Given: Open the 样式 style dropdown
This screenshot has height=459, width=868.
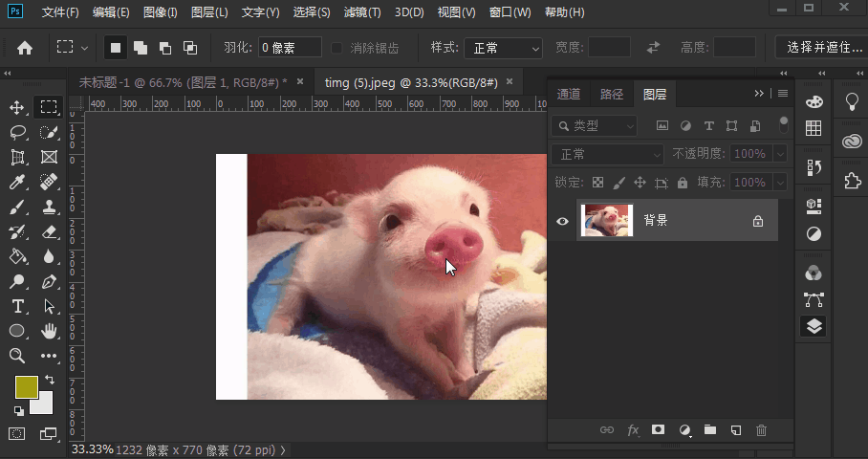Looking at the screenshot, I should (503, 48).
